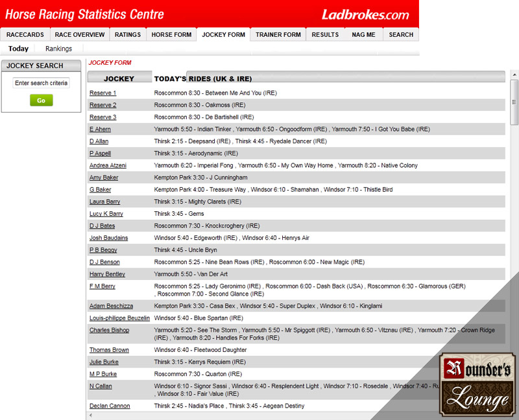Open Declan Cannon jockey link
This screenshot has width=519, height=420.
coord(110,406)
